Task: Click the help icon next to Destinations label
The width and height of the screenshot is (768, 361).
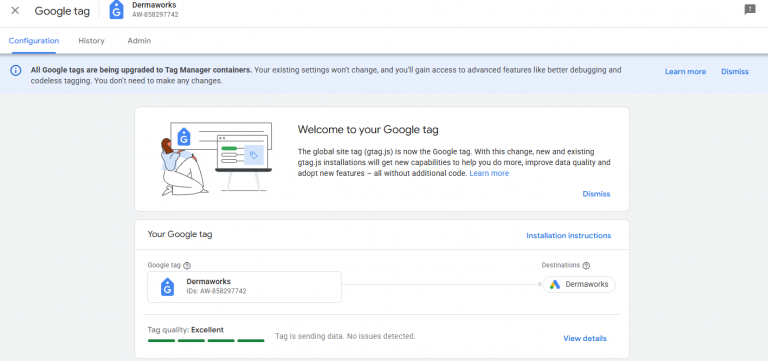Action: click(x=586, y=265)
